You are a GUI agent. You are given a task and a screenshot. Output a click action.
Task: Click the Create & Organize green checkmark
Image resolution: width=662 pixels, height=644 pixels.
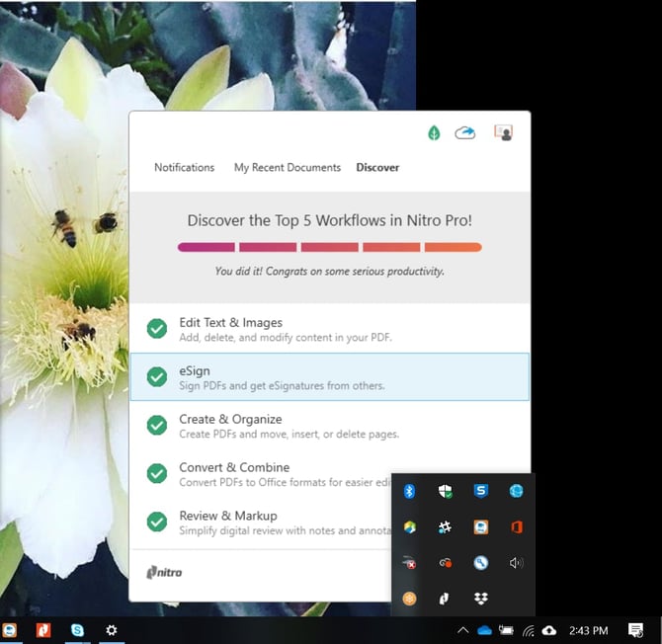coord(157,425)
